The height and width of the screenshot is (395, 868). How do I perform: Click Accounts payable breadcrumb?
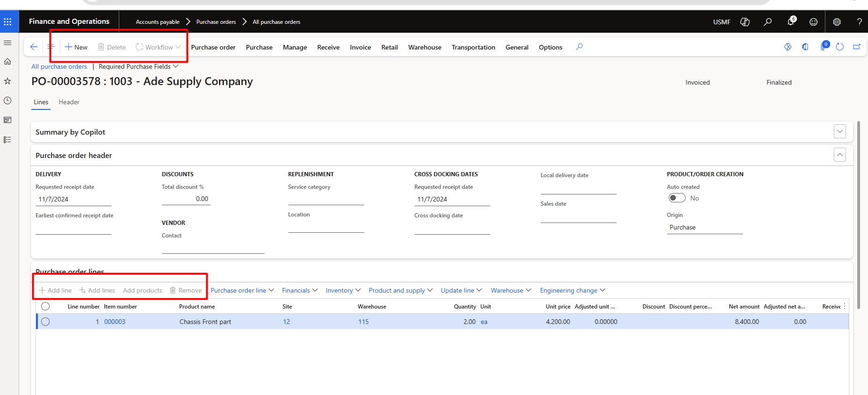tap(158, 22)
